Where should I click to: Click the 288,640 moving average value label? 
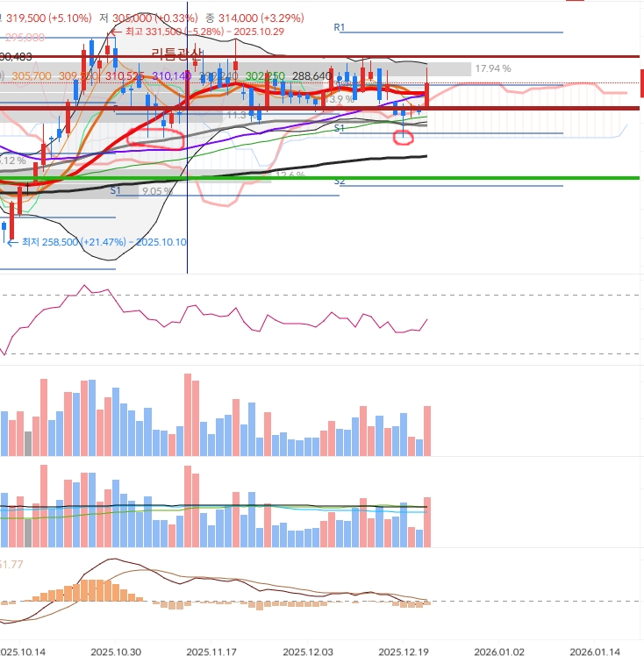coord(311,76)
